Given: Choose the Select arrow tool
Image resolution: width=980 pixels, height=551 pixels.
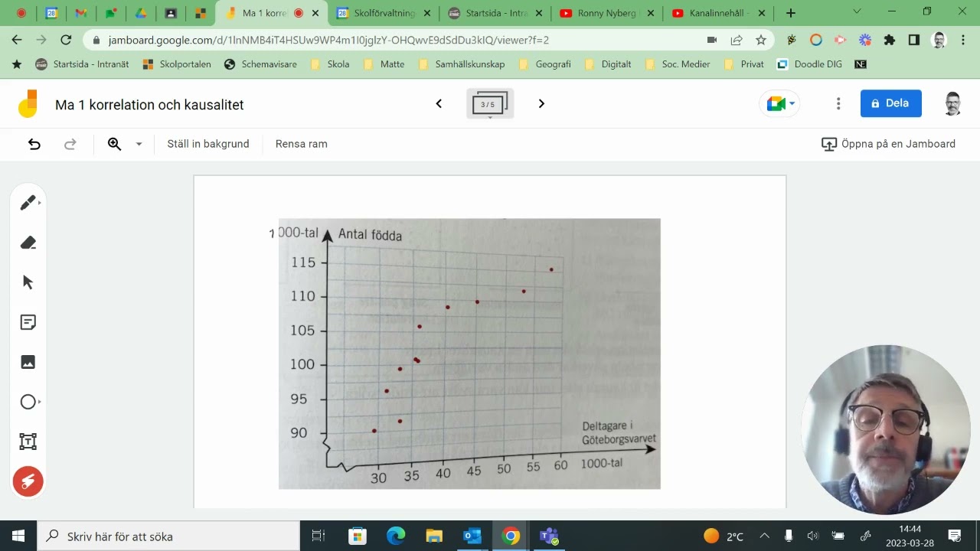Looking at the screenshot, I should (28, 282).
